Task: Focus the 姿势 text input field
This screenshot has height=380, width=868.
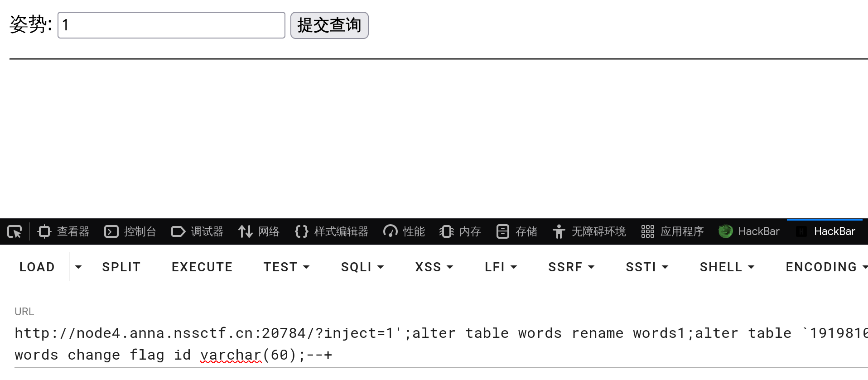Action: [x=171, y=25]
